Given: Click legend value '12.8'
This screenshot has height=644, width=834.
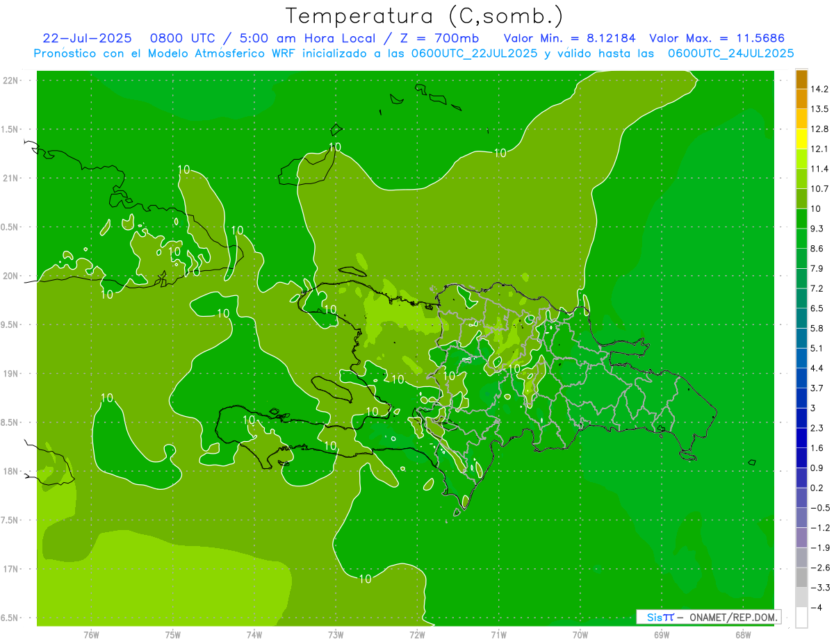Looking at the screenshot, I should click(x=820, y=129).
